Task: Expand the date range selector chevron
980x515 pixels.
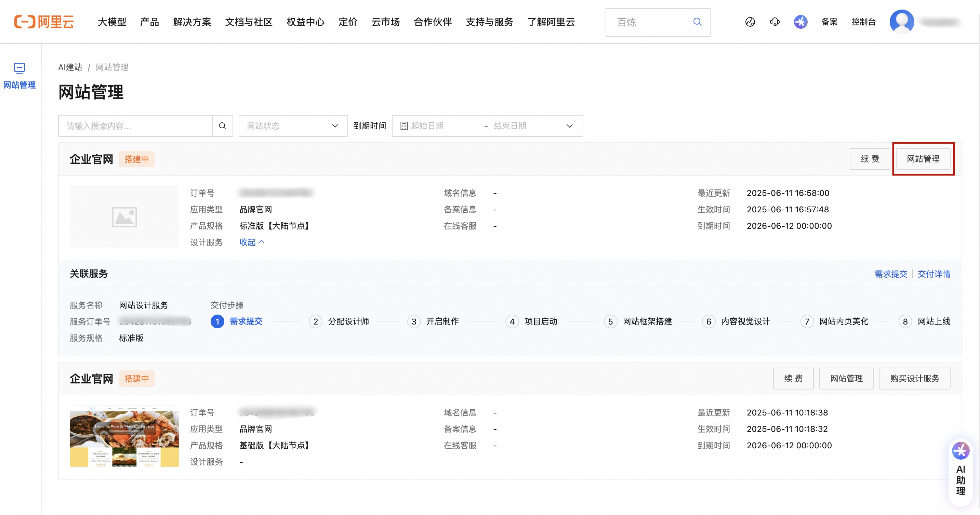Action: (569, 126)
